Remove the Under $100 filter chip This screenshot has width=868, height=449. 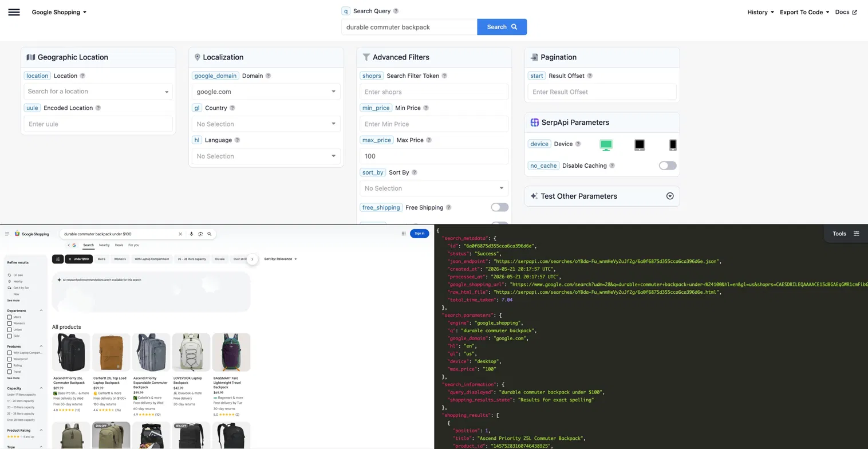pos(70,259)
